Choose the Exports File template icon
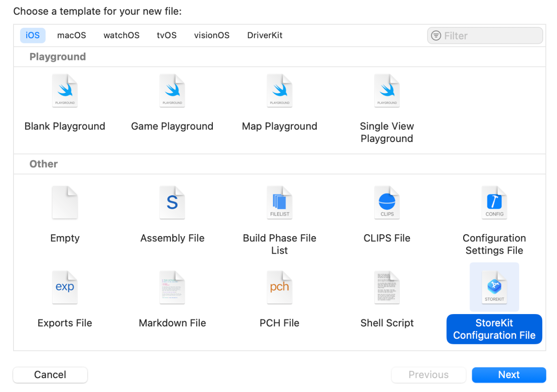 click(x=65, y=287)
